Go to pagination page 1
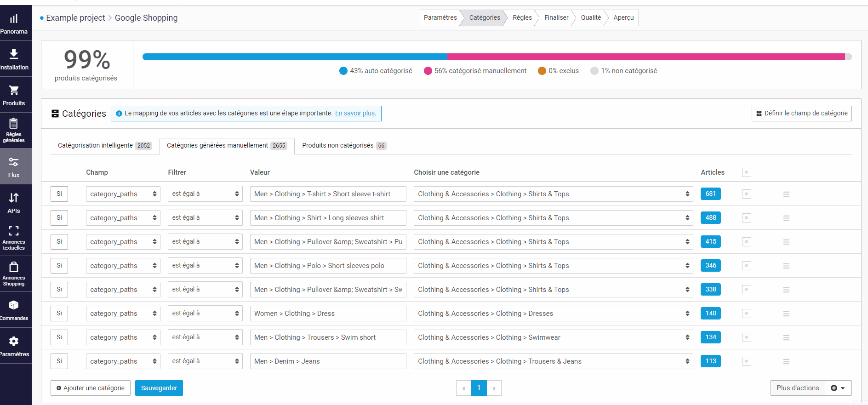 [479, 388]
